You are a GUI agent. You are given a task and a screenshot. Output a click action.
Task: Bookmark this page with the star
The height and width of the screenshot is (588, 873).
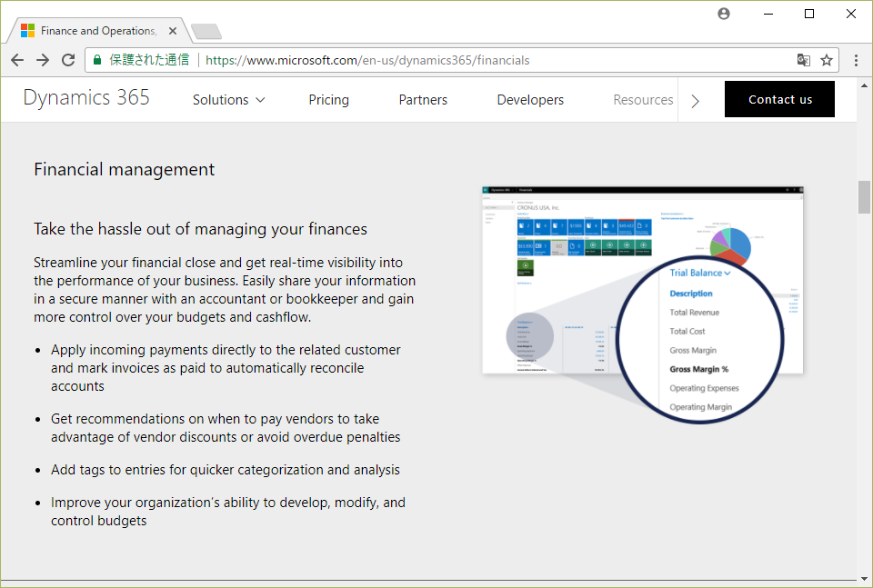(827, 60)
